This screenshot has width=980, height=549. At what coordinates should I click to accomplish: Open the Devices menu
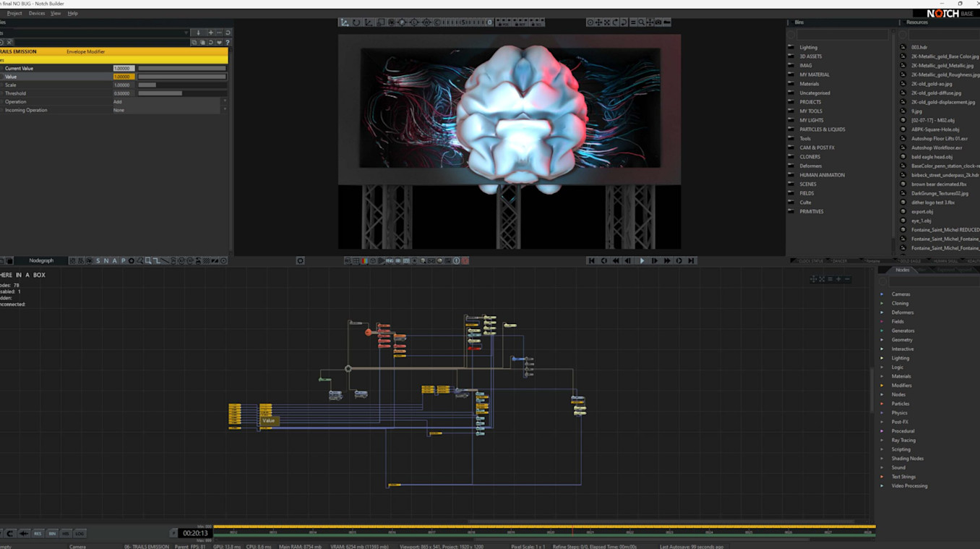tap(37, 13)
